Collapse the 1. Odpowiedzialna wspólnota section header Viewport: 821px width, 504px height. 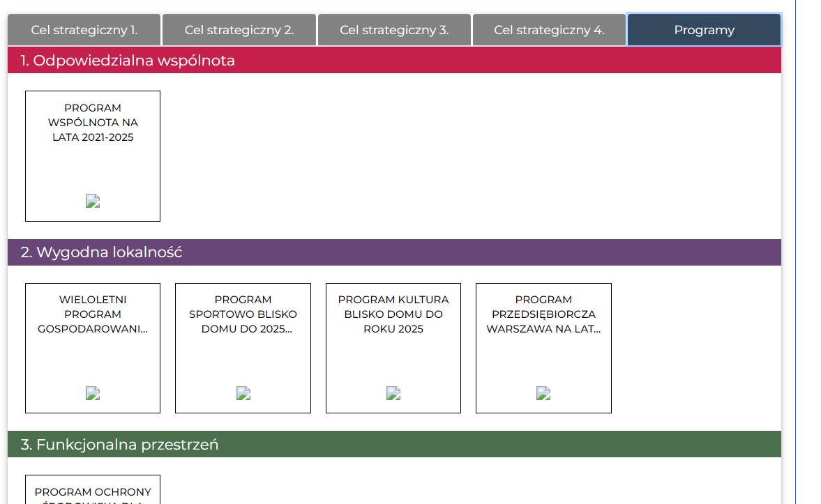(394, 61)
